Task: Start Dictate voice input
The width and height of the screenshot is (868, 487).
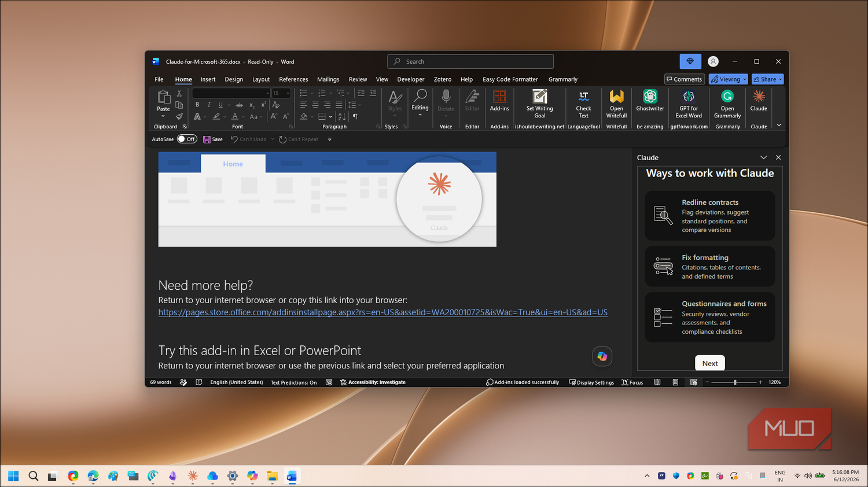Action: (446, 102)
